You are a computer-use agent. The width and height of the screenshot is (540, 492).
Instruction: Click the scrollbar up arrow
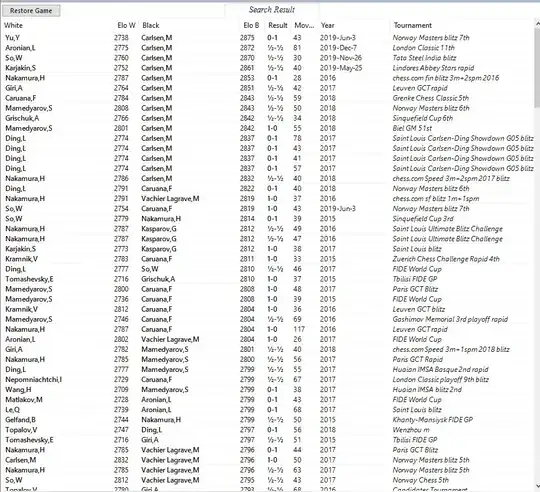(537, 23)
